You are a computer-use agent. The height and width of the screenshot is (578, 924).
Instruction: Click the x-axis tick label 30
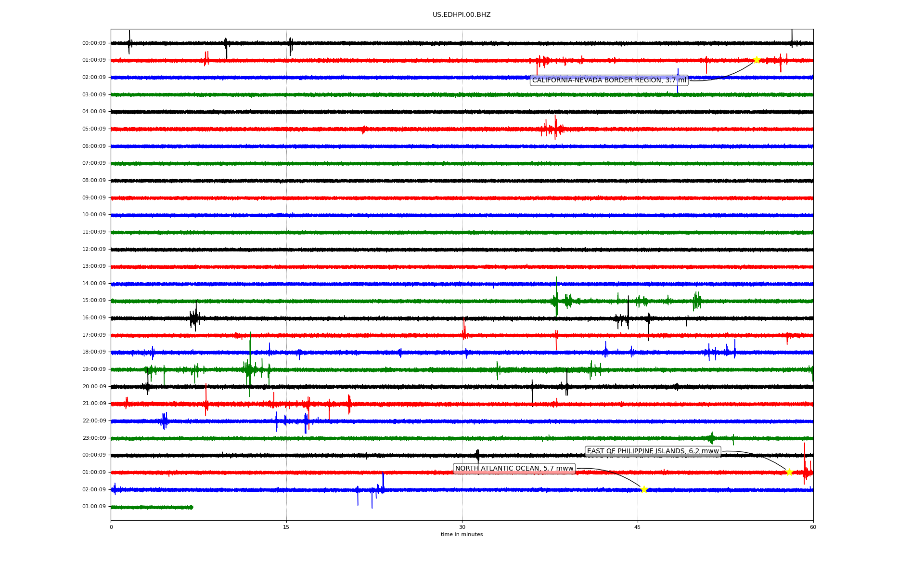[462, 527]
